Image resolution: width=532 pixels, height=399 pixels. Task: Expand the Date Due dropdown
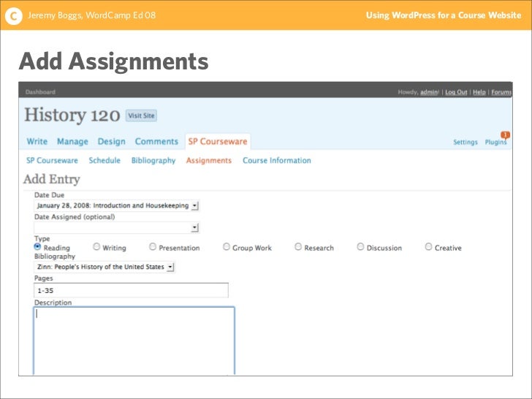(117, 205)
